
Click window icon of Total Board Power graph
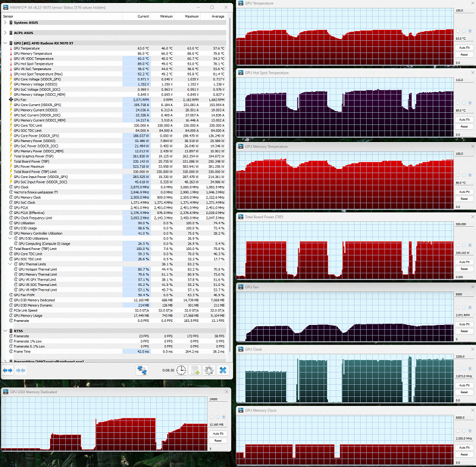[240, 217]
